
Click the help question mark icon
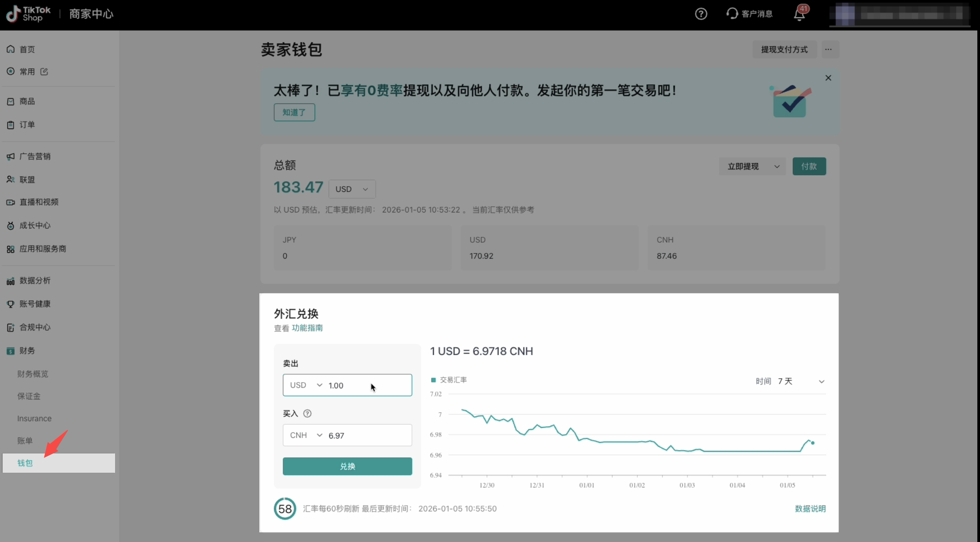click(701, 14)
